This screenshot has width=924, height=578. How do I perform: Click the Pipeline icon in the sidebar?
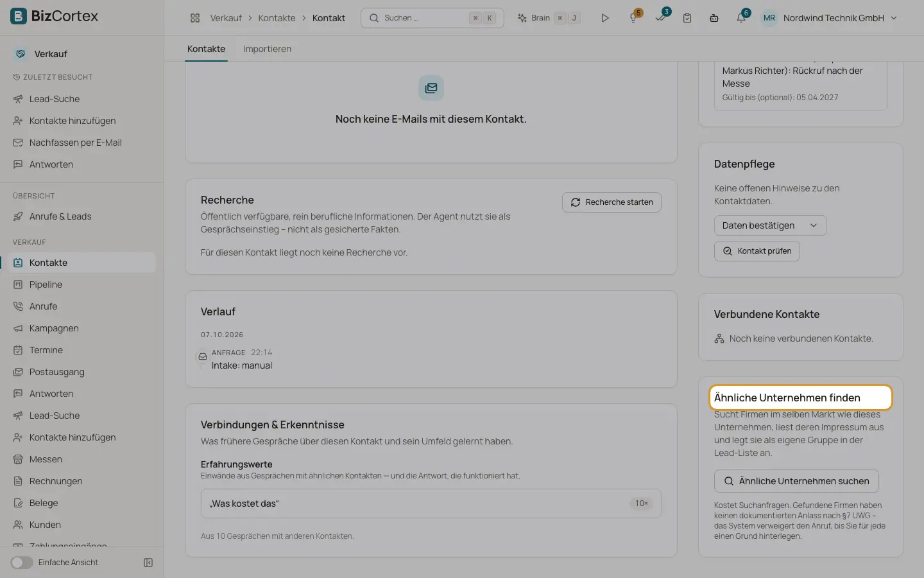click(18, 285)
